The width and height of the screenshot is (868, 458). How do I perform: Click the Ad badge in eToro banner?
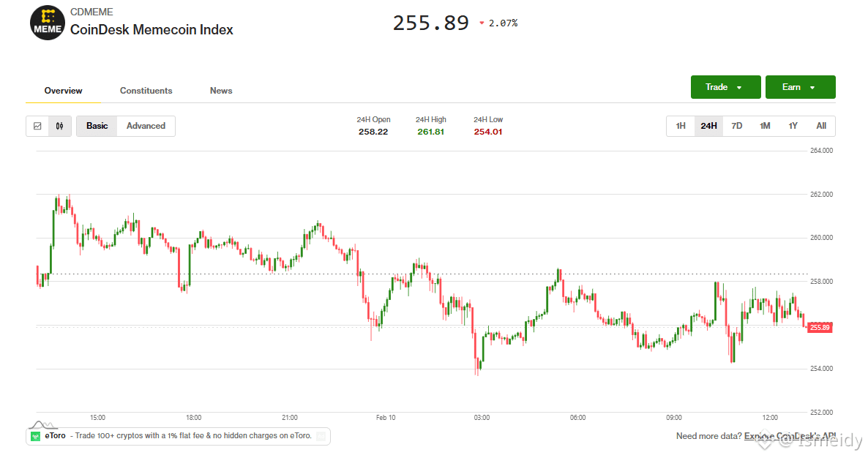321,436
